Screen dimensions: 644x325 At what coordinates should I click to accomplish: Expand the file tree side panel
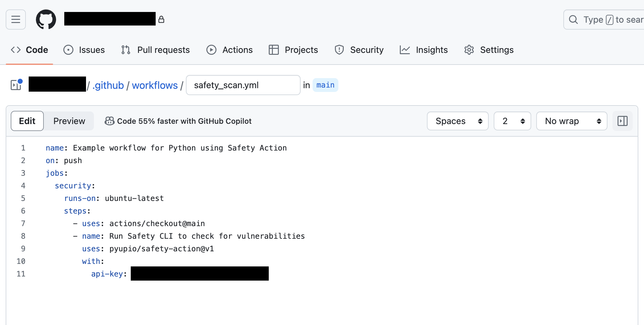point(16,85)
